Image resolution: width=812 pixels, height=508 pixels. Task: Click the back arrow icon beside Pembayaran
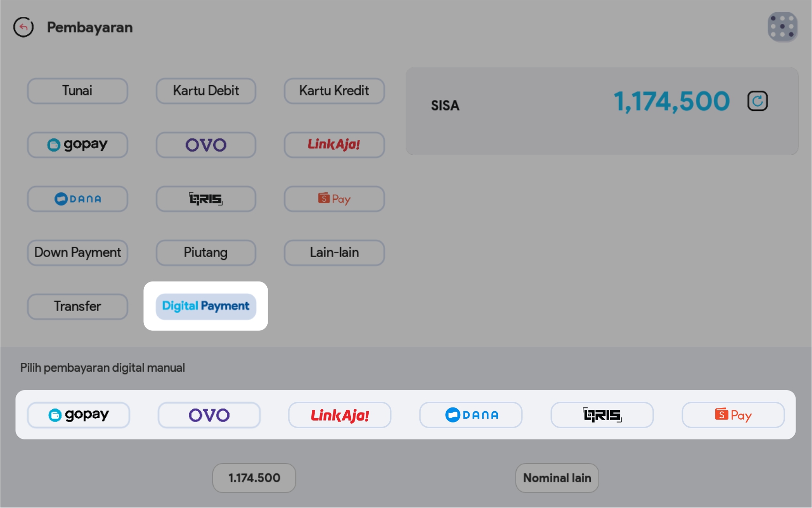click(x=23, y=27)
